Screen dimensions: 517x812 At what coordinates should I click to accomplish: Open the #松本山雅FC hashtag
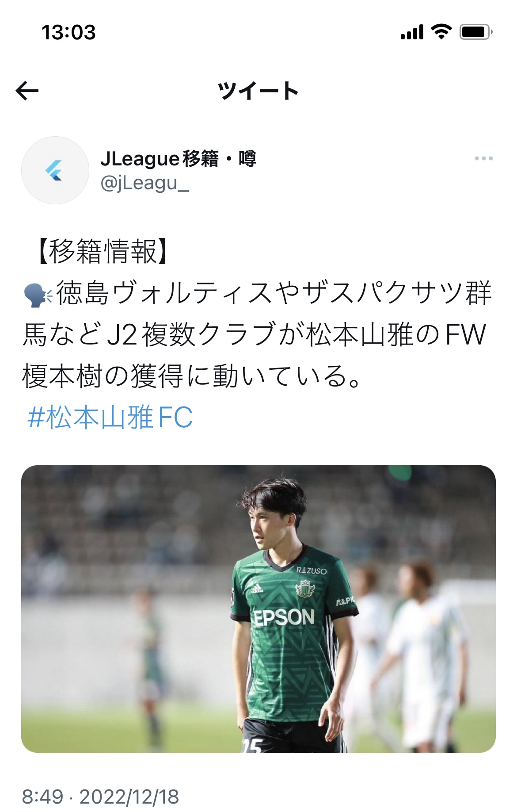[110, 417]
